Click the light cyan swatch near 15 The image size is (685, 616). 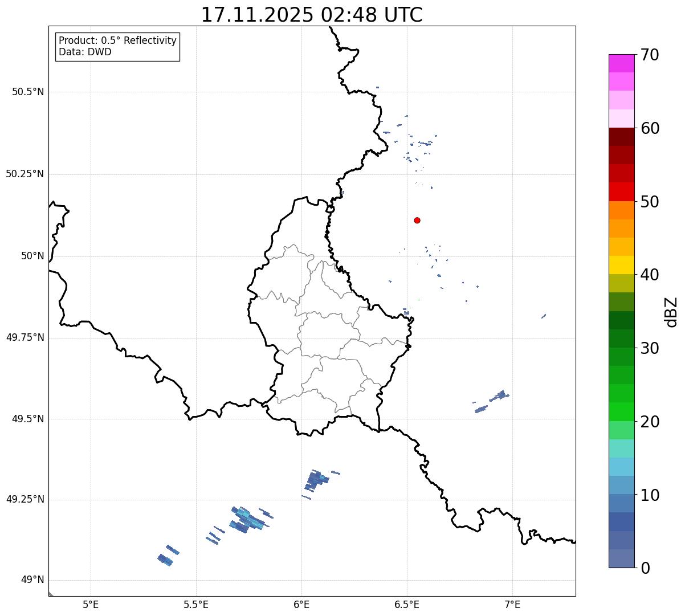tap(621, 448)
